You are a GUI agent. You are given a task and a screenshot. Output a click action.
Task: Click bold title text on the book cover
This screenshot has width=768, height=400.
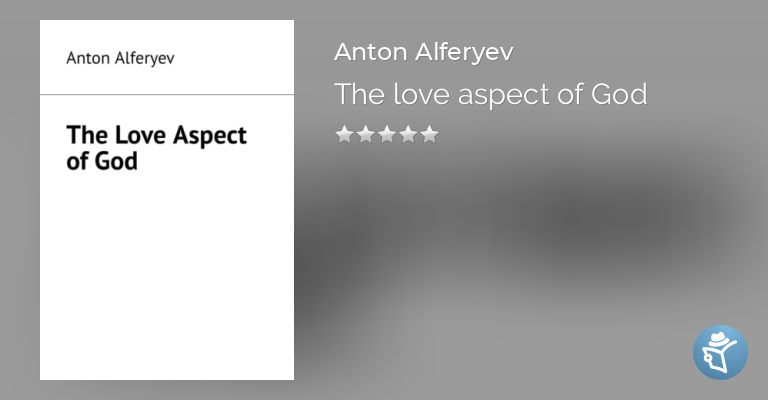click(x=155, y=147)
